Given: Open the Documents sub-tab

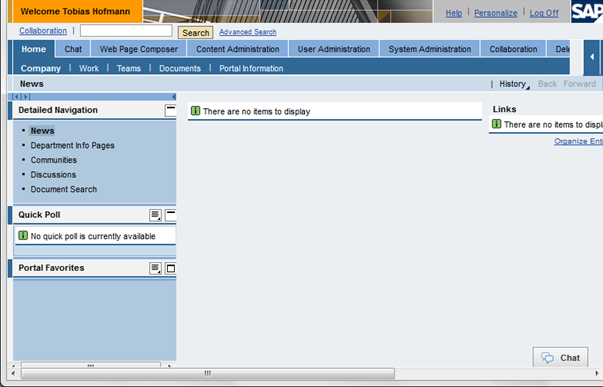Looking at the screenshot, I should pos(180,68).
